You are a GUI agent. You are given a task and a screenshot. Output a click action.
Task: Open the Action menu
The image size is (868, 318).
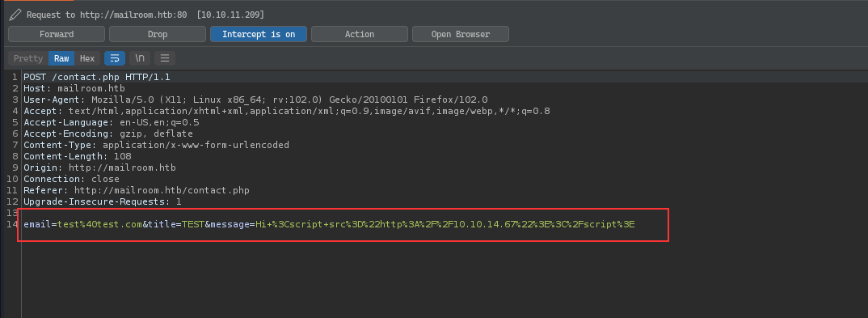(360, 34)
